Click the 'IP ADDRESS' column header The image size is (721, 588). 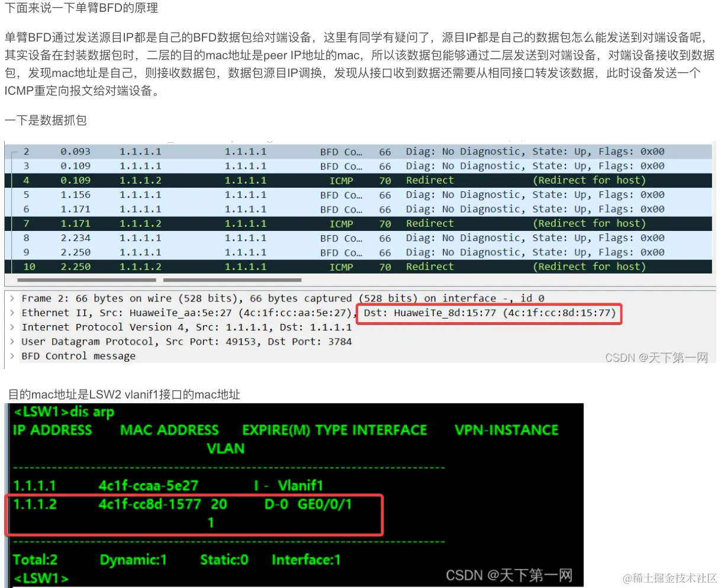pyautogui.click(x=53, y=430)
